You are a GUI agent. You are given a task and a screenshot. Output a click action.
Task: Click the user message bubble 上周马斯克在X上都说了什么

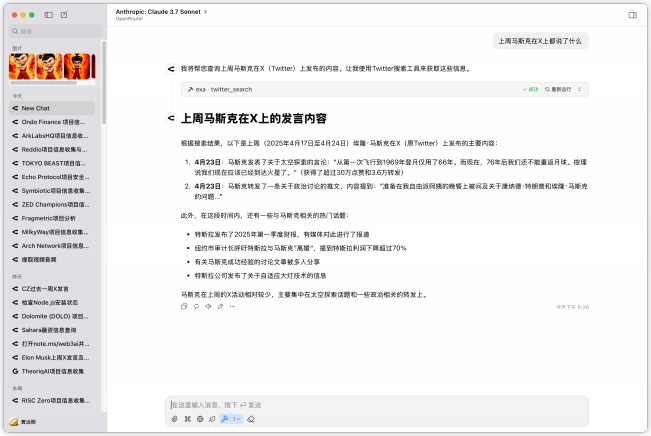click(x=540, y=41)
